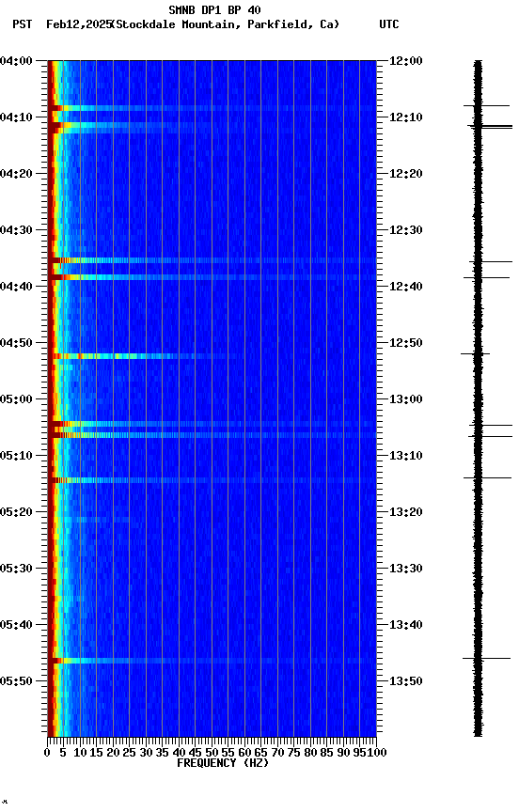Click the 'FREQUENCY (HZ)' axis title
This screenshot has height=812, width=519.
pyautogui.click(x=223, y=764)
